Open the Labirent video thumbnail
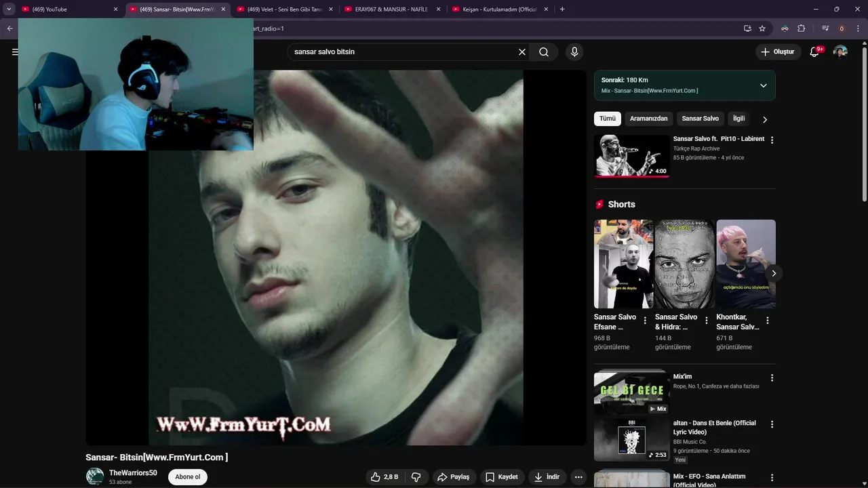Screen dimensions: 868x488 (x=632, y=155)
